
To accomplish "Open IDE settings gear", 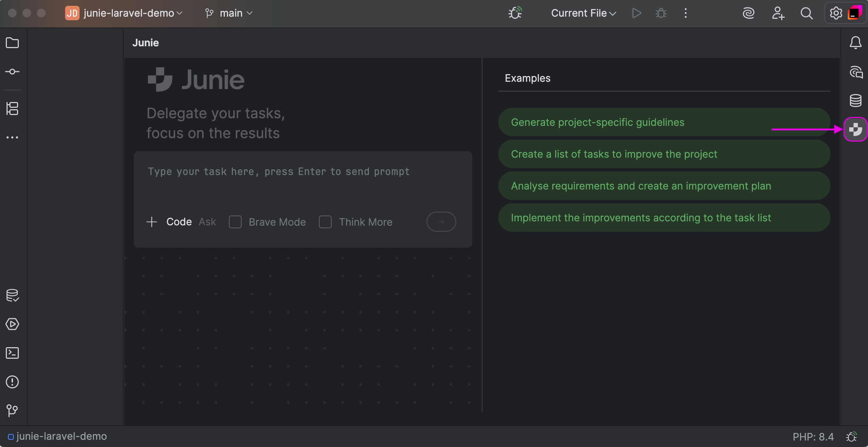I will tap(836, 13).
